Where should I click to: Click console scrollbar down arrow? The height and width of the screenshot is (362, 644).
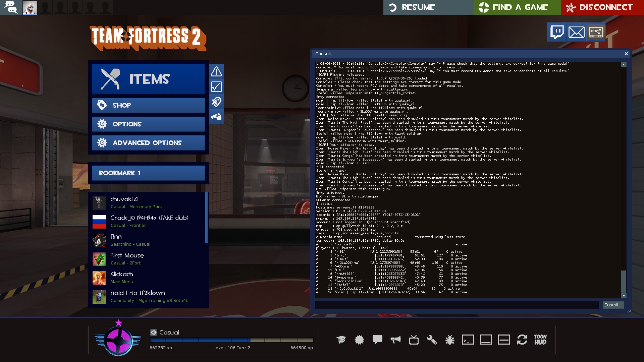click(x=624, y=296)
